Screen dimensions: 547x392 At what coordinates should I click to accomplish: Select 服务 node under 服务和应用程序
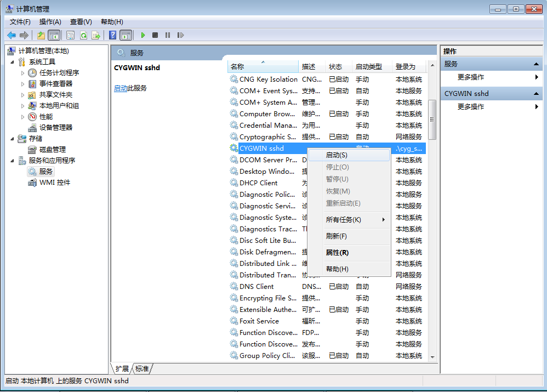pos(45,172)
